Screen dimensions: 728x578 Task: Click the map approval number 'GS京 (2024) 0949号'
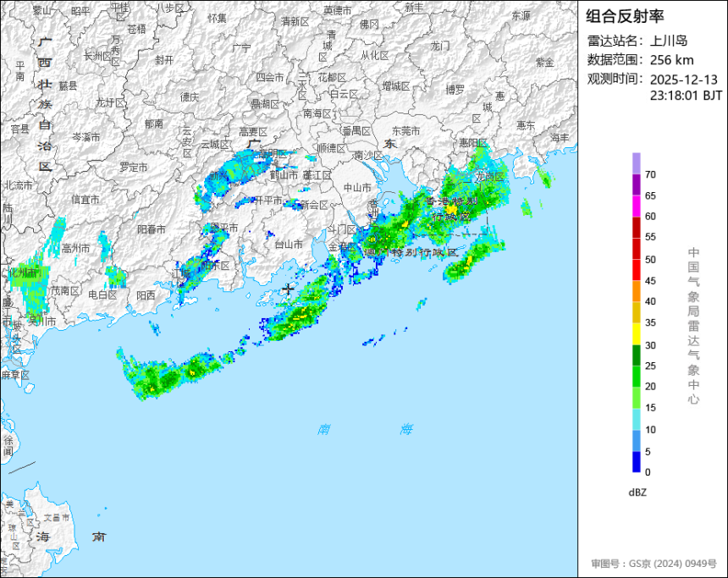673,564
